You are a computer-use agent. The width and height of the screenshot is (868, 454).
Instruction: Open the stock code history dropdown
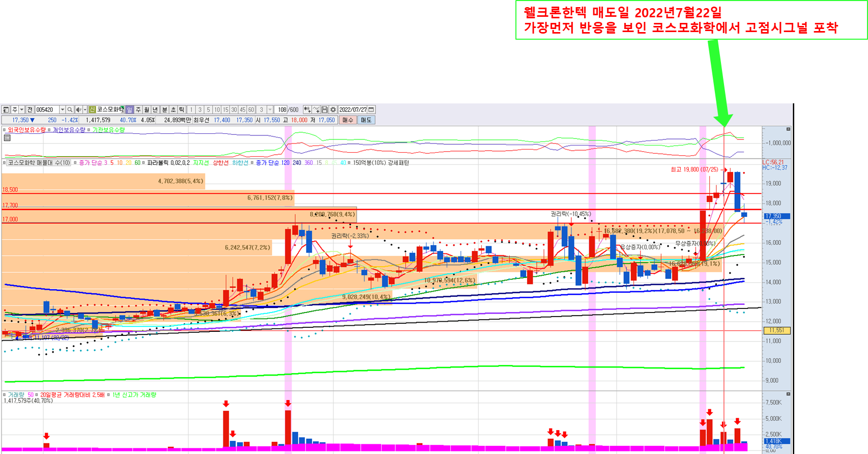(x=63, y=109)
